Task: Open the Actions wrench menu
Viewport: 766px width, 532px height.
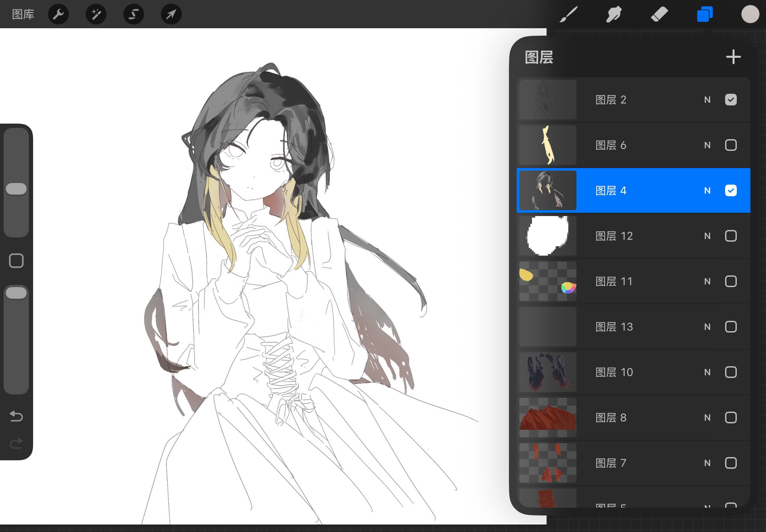Action: point(58,14)
